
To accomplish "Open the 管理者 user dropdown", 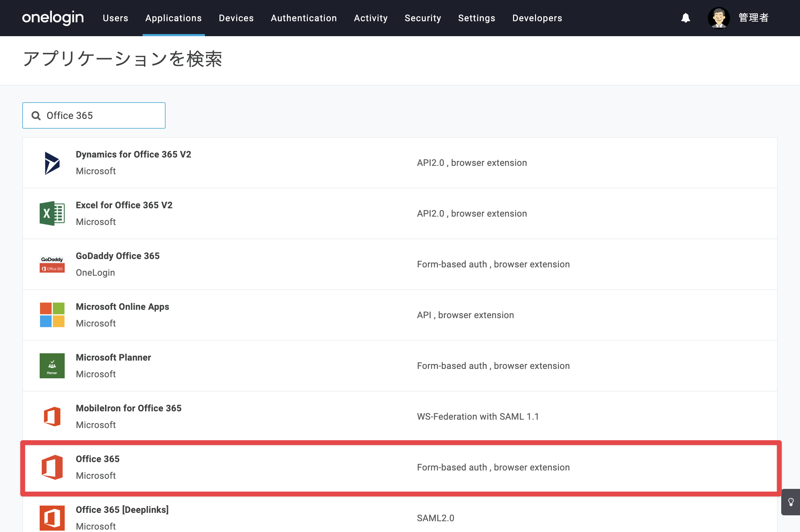I will [x=753, y=18].
